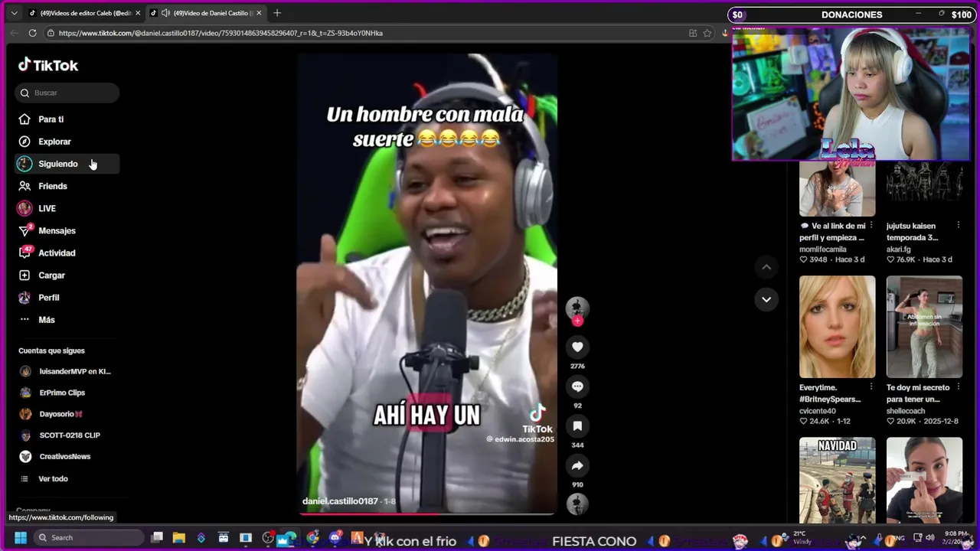Open Actividad notifications
Viewport: 980px width, 551px height.
pos(67,253)
